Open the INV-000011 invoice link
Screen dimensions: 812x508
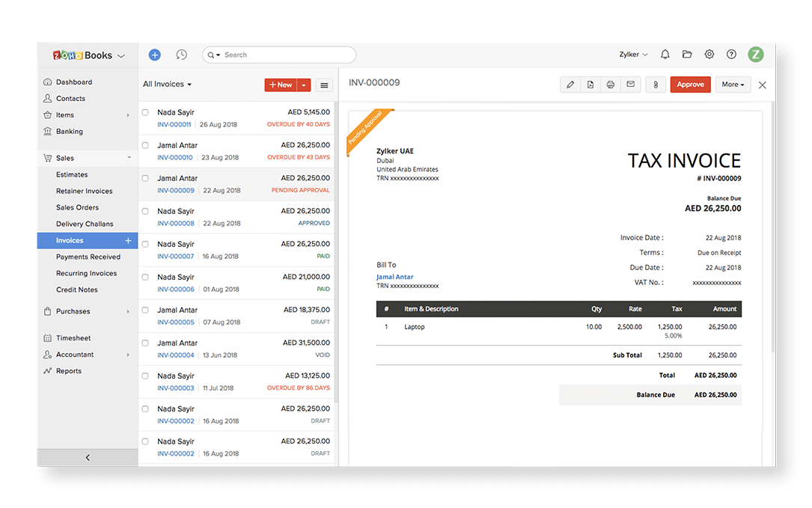coord(174,124)
